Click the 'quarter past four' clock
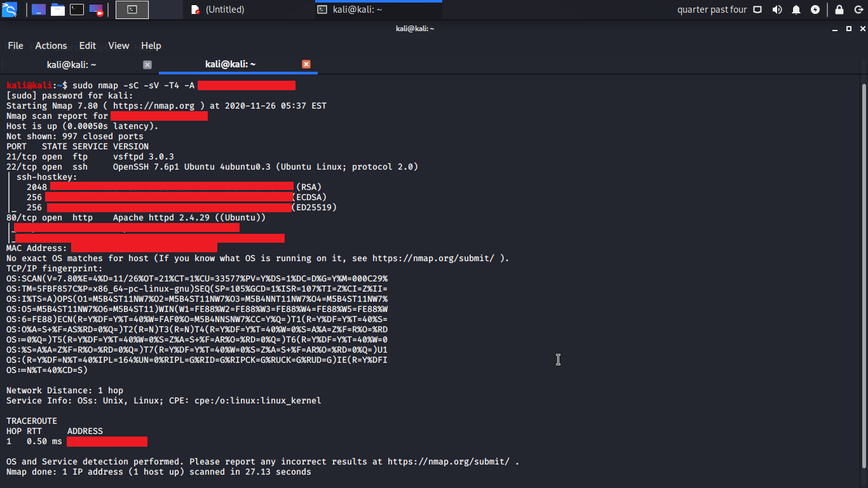Viewport: 868px width, 488px height. pos(712,10)
